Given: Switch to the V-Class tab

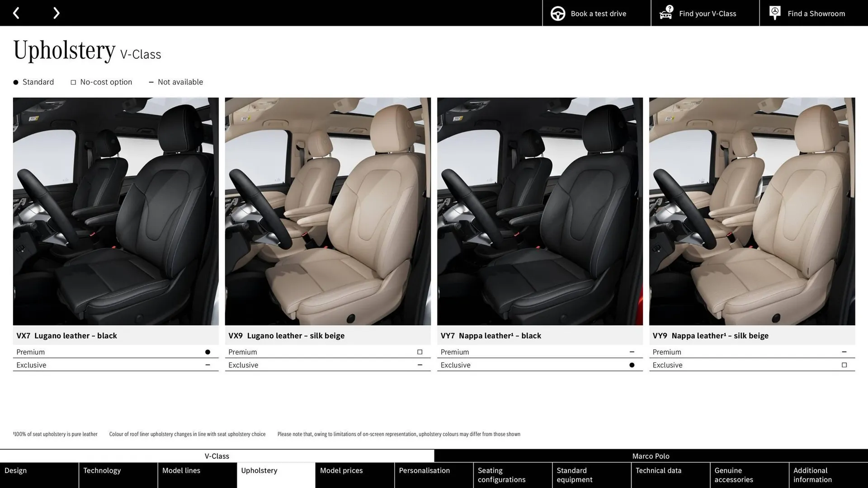Looking at the screenshot, I should click(217, 456).
